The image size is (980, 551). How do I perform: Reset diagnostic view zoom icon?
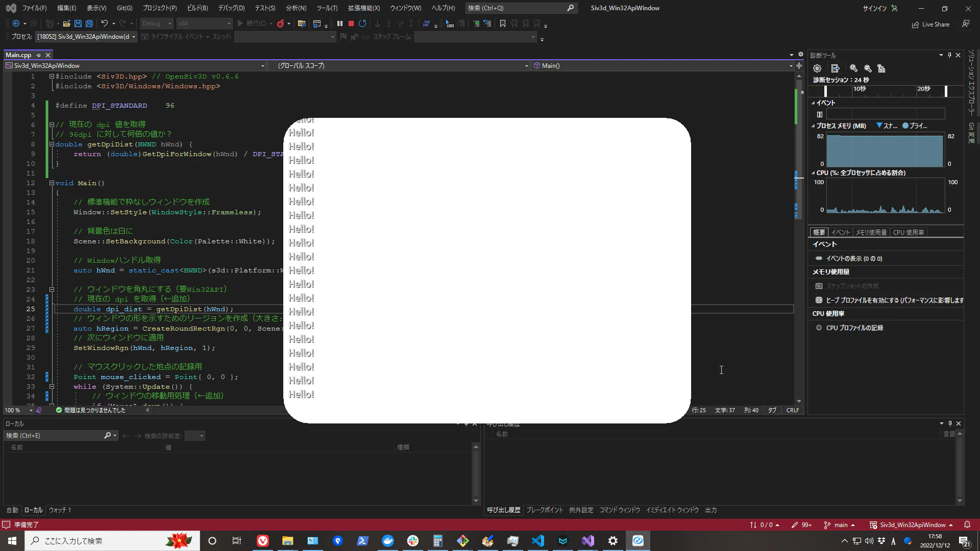click(x=881, y=68)
